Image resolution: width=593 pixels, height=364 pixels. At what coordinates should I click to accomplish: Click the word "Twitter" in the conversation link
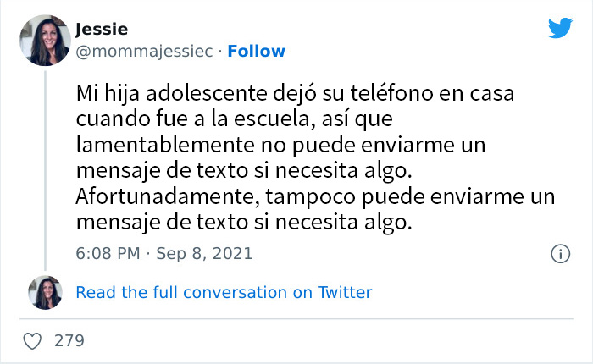click(344, 293)
